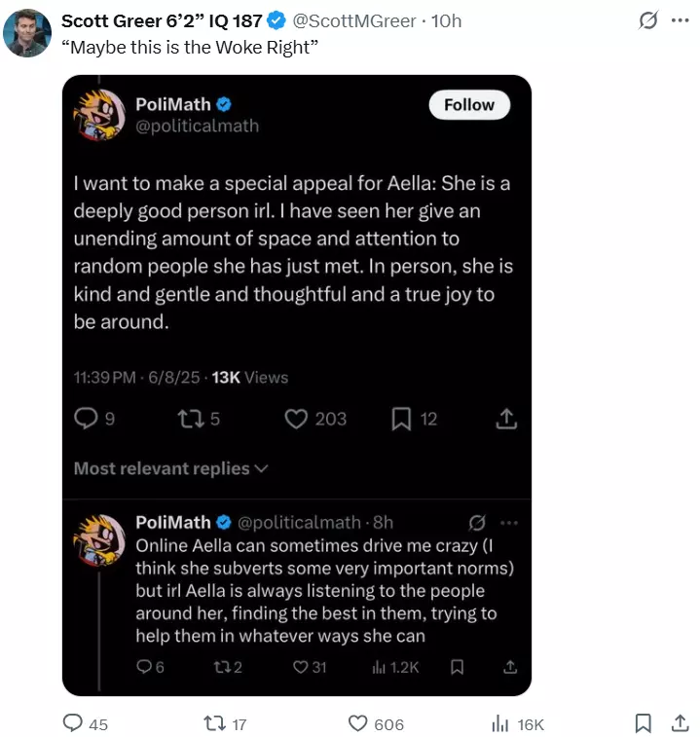Bookmark Scott Greer's post
Screen dimensions: 700x737
click(644, 723)
